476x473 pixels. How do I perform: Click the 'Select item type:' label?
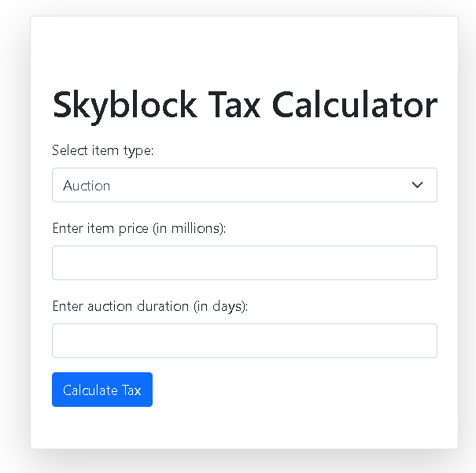103,150
